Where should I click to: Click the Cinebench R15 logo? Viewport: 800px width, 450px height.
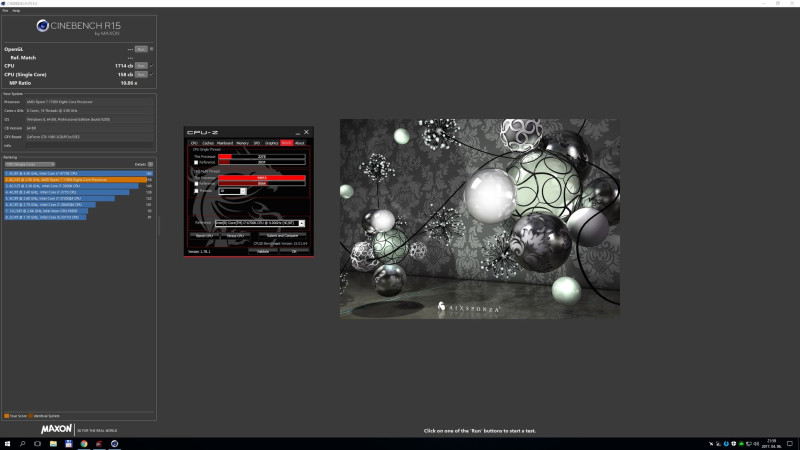79,28
